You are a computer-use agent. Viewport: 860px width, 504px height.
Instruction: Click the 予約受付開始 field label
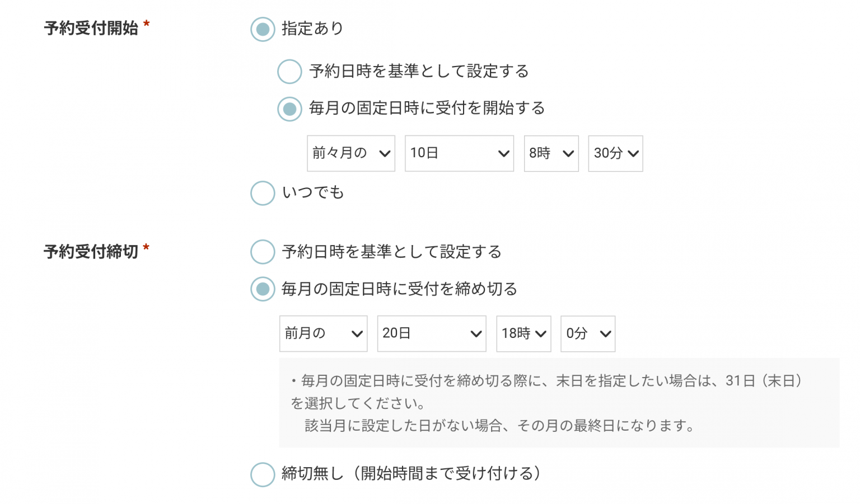(x=91, y=29)
